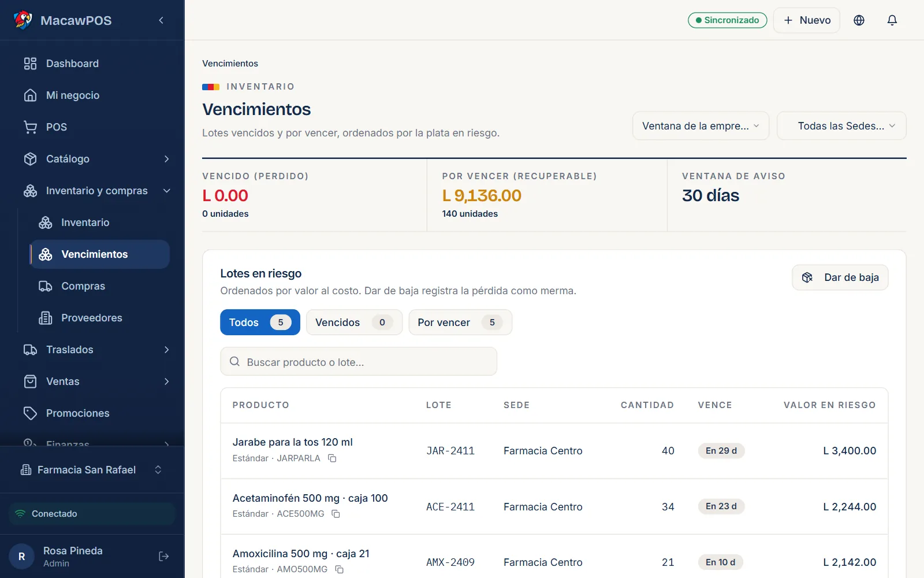Click the VALOR EN RIESGO column header

coord(829,405)
